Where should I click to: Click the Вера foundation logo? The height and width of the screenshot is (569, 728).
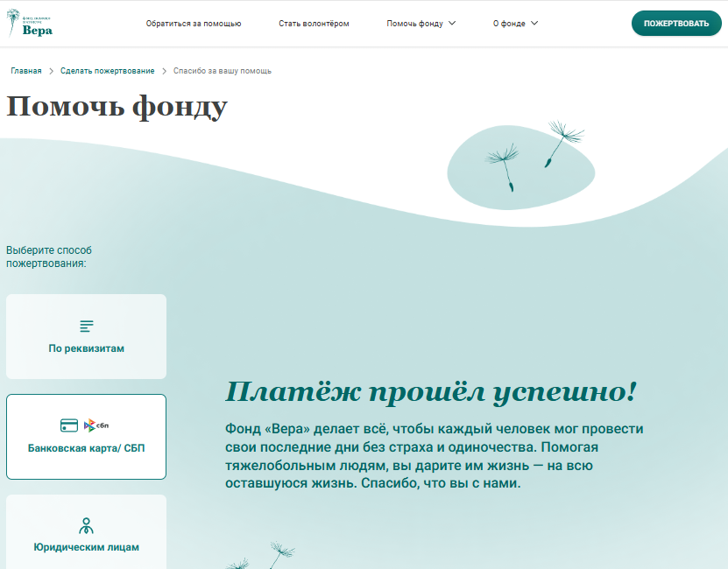pos(31,24)
